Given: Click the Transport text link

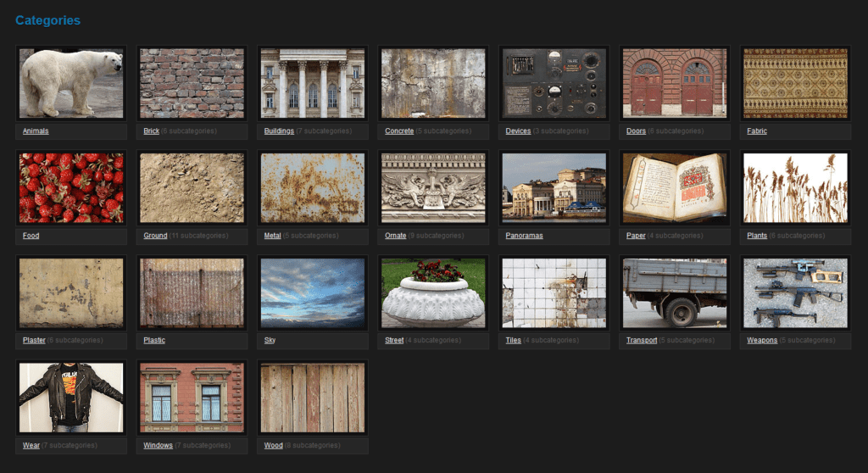Looking at the screenshot, I should coord(642,341).
